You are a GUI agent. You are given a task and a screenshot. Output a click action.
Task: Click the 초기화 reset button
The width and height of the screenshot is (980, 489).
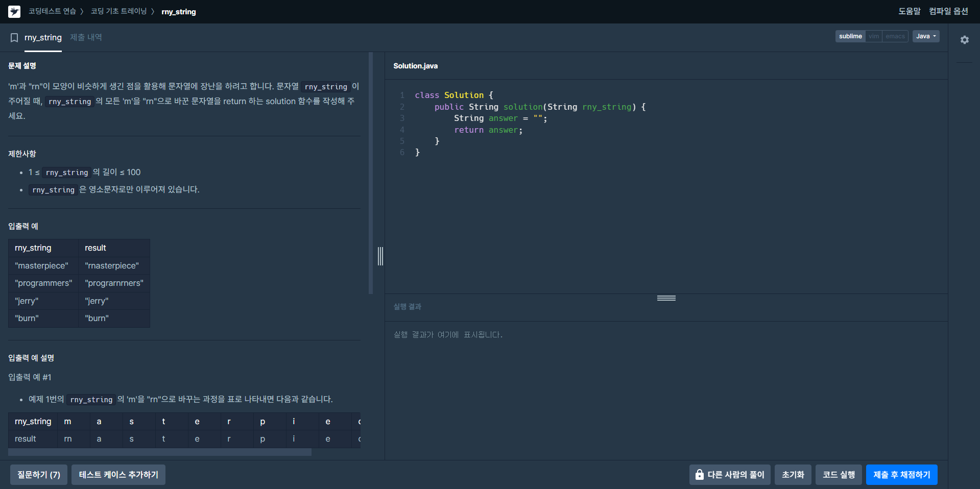[x=793, y=475]
